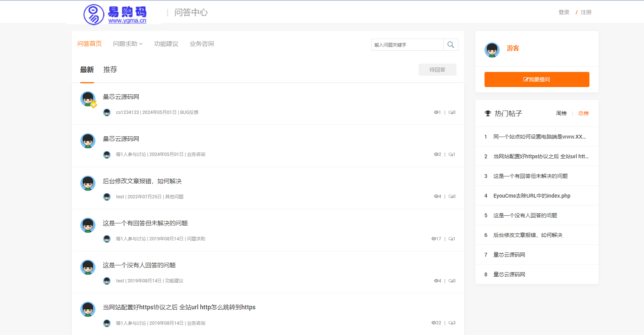Select the 最新 tab
This screenshot has width=644, height=335.
click(x=87, y=70)
